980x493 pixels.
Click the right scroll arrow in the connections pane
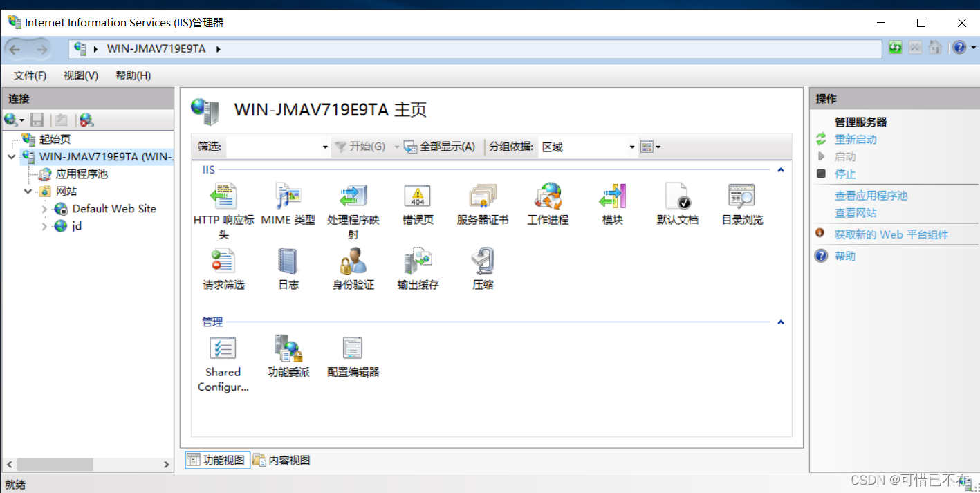[x=166, y=465]
